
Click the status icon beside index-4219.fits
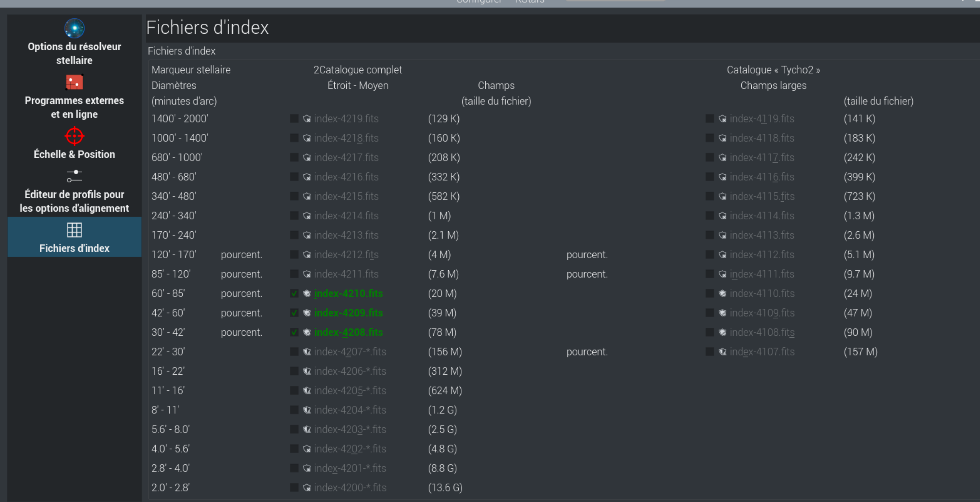click(307, 119)
